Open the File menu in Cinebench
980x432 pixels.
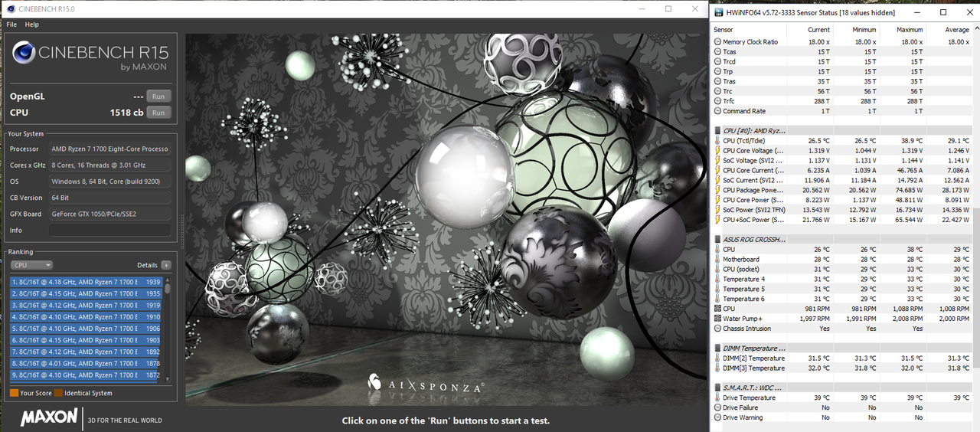pyautogui.click(x=11, y=25)
